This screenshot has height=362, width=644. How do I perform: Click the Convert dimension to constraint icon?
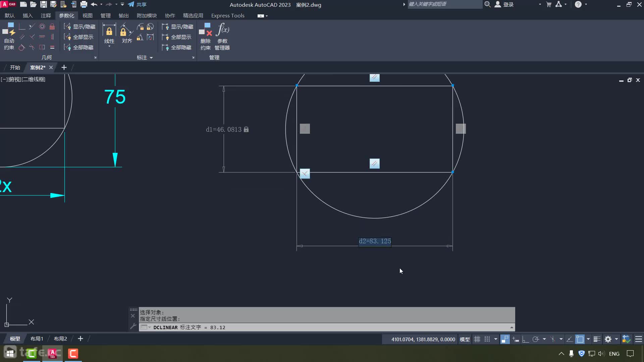click(x=150, y=37)
